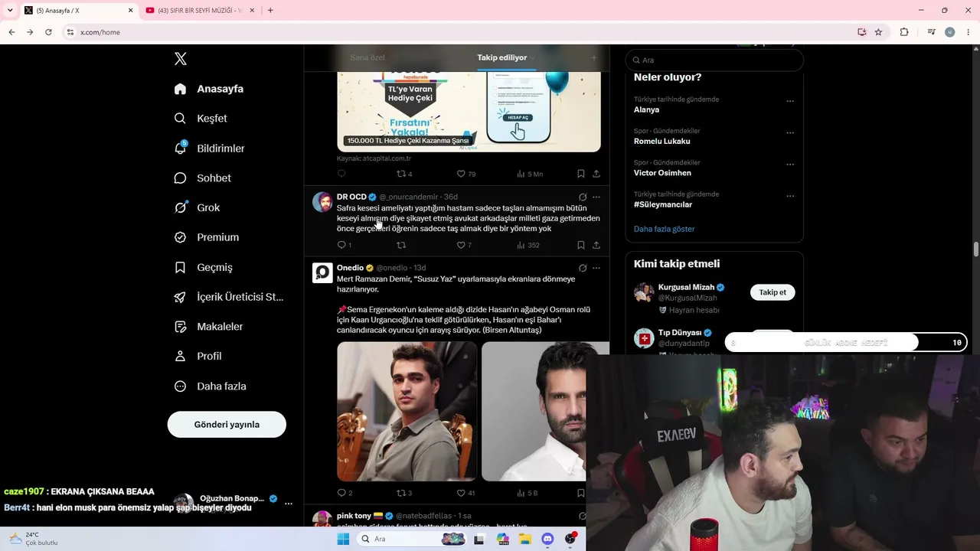
Task: View analytics of the 5 Mn views post
Action: pos(530,174)
